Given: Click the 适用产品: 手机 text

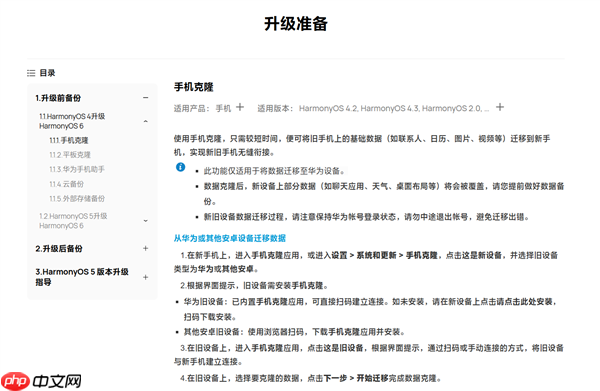Looking at the screenshot, I should click(x=202, y=109).
